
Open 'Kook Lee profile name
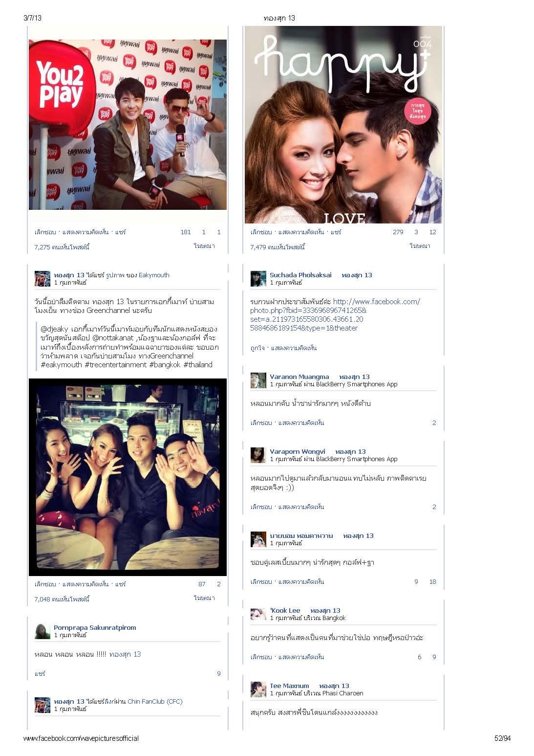tap(285, 611)
